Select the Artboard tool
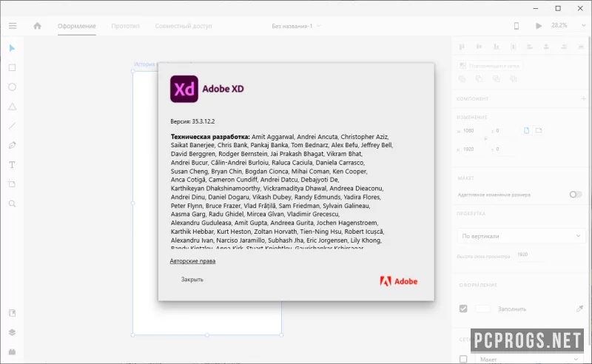The height and width of the screenshot is (364, 592). point(12,184)
